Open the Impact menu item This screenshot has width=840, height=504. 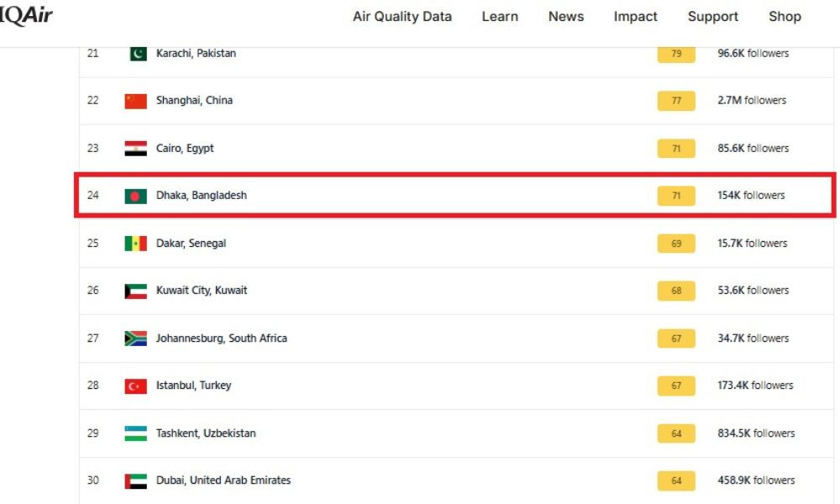tap(635, 17)
